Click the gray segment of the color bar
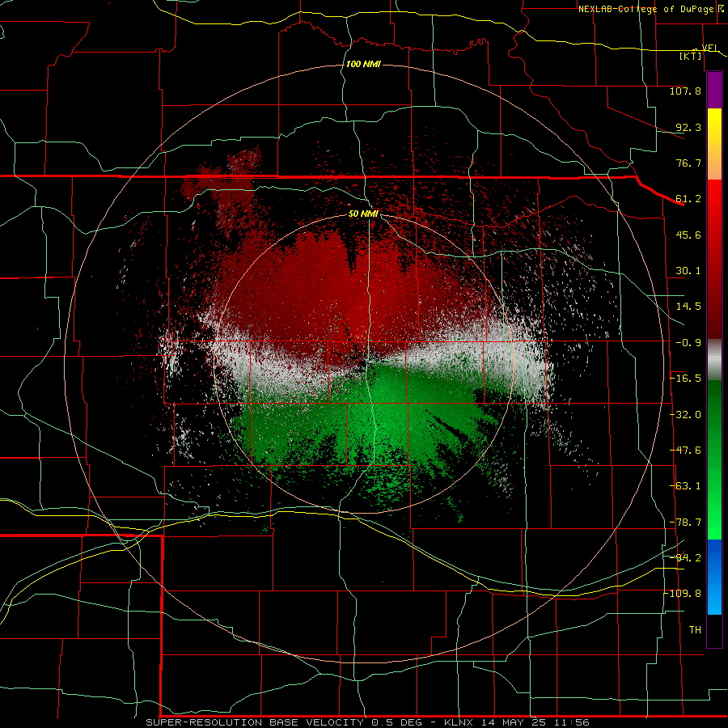Screen dimensions: 728x728 (714, 360)
